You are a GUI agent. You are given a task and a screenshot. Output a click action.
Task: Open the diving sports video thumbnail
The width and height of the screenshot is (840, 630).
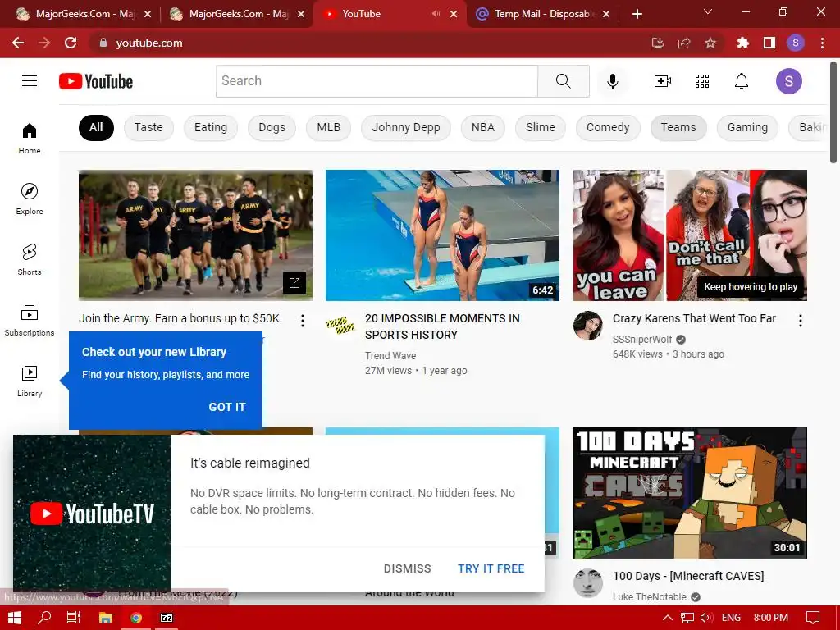(x=442, y=235)
